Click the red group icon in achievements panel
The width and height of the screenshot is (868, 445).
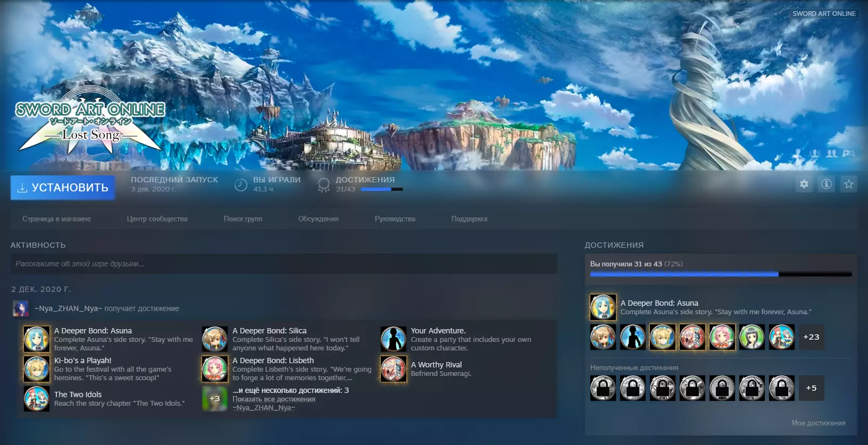[692, 337]
